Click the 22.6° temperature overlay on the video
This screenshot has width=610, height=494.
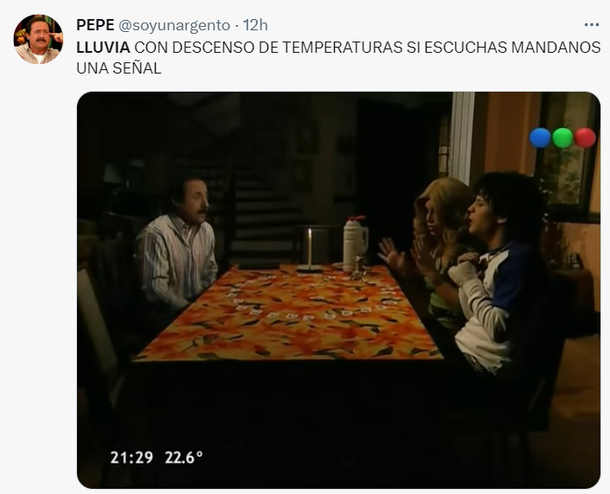[x=184, y=457]
